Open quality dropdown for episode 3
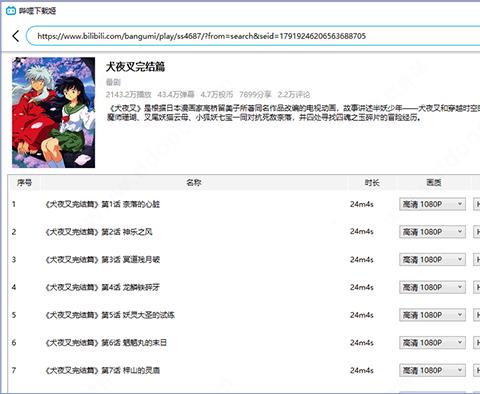The height and width of the screenshot is (394, 480). coord(432,259)
